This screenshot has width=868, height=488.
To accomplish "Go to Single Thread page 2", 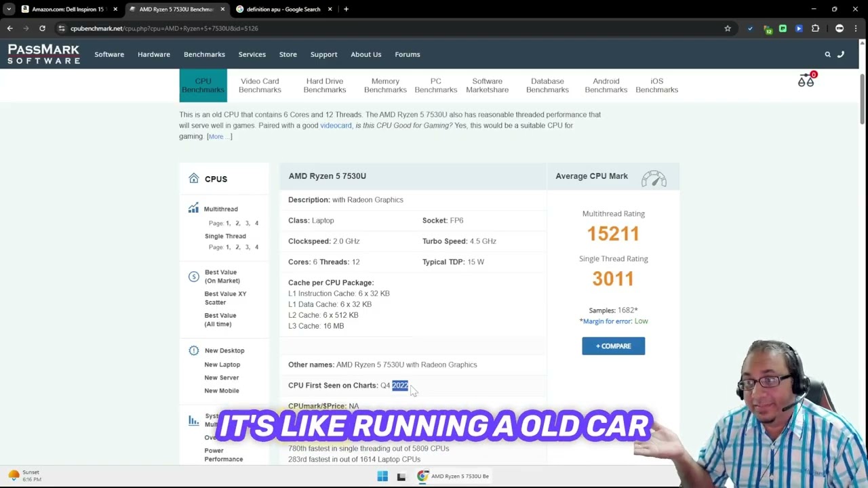I will pyautogui.click(x=237, y=247).
